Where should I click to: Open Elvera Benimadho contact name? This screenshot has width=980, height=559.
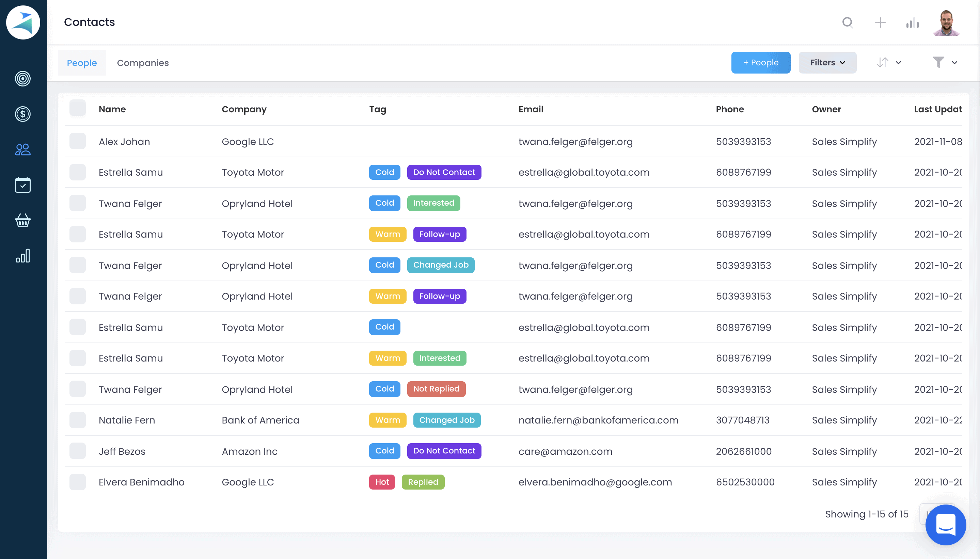141,482
